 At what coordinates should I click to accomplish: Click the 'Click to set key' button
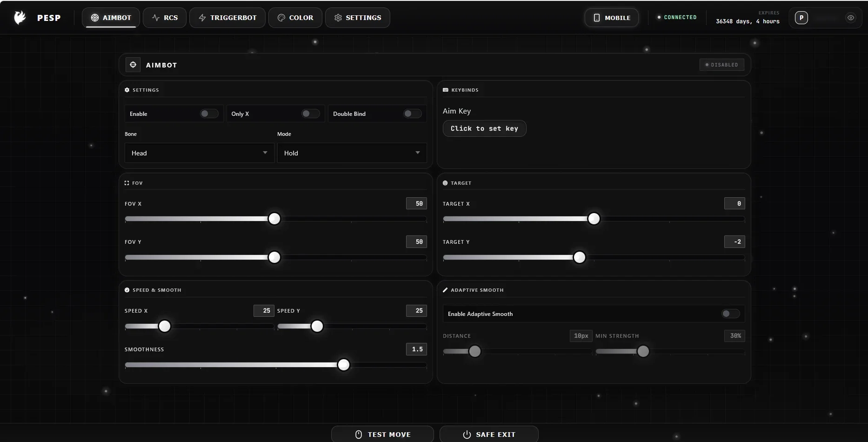pos(484,128)
